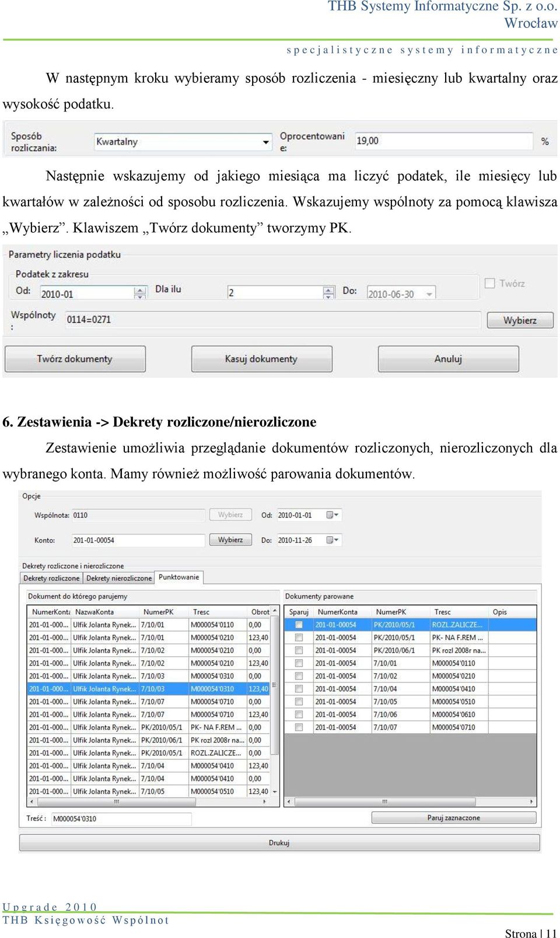Screen dimensions: 560x938
Task: Check Sparuj box for M000054'0610 paired row
Action: 299,715
